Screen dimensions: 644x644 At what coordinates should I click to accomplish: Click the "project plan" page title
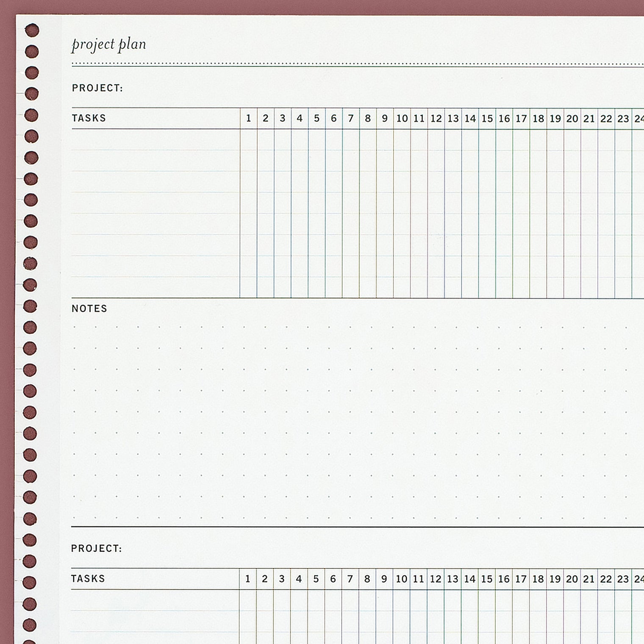tap(108, 44)
